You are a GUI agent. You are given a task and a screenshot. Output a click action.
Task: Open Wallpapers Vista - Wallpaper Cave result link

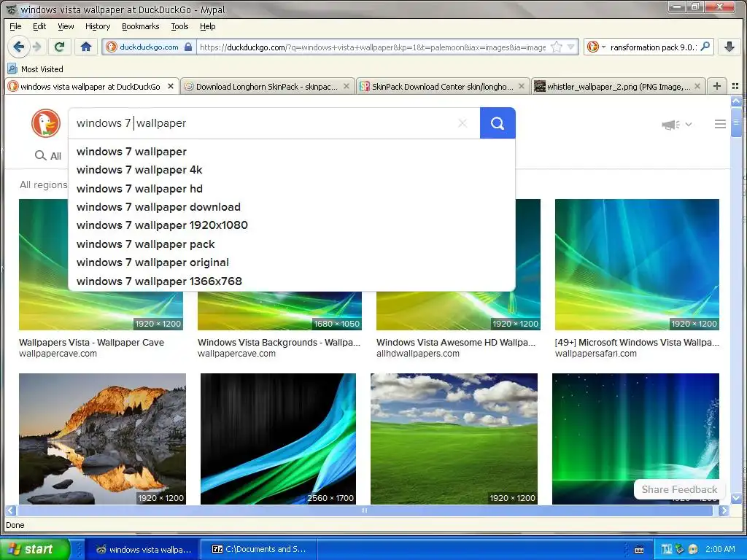(91, 343)
